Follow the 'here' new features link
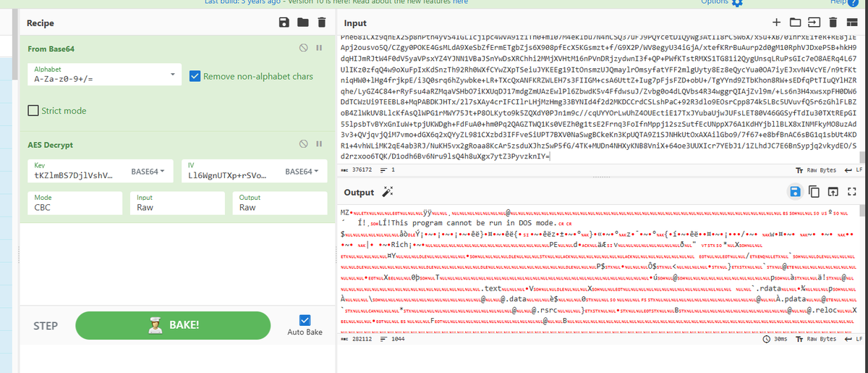This screenshot has width=868, height=373. coord(461,3)
